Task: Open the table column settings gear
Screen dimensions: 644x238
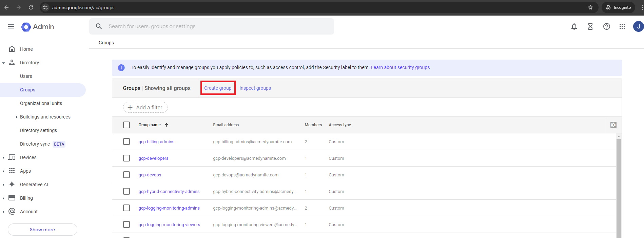Action: [613, 125]
